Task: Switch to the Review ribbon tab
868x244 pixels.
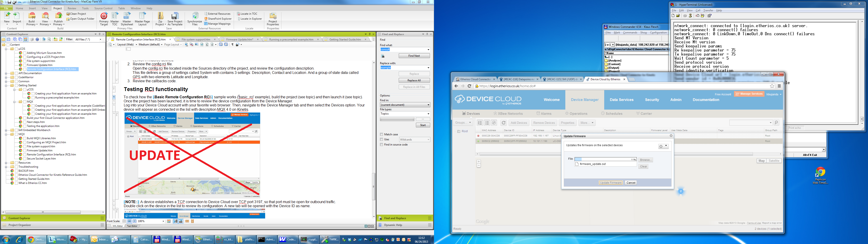Action: [x=72, y=8]
